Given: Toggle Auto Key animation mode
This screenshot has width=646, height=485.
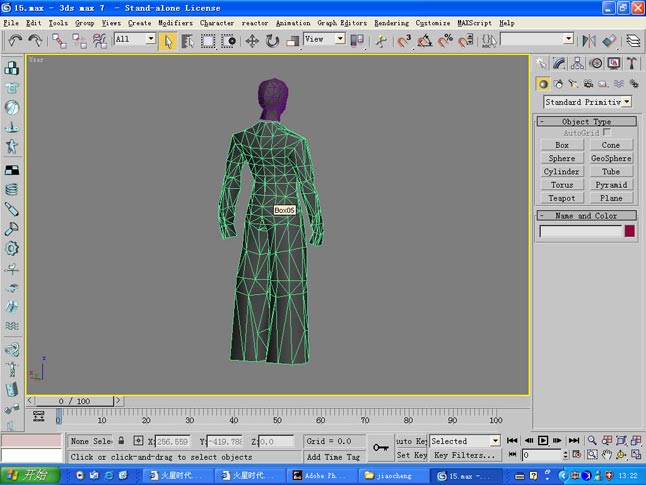Looking at the screenshot, I should point(411,441).
